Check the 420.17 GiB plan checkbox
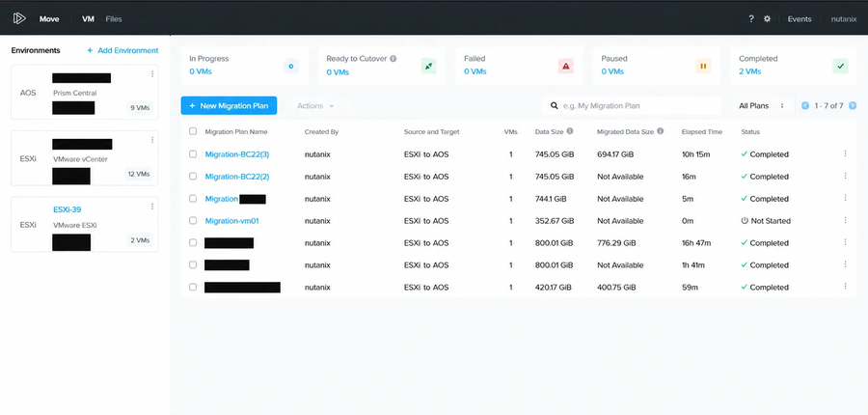Screen dimensions: 868x415 (x=193, y=287)
